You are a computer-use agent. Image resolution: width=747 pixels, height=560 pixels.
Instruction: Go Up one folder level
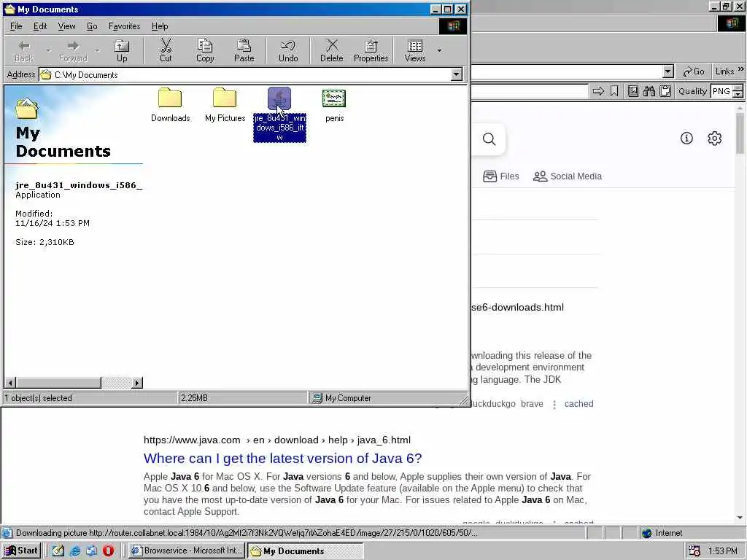(x=122, y=51)
